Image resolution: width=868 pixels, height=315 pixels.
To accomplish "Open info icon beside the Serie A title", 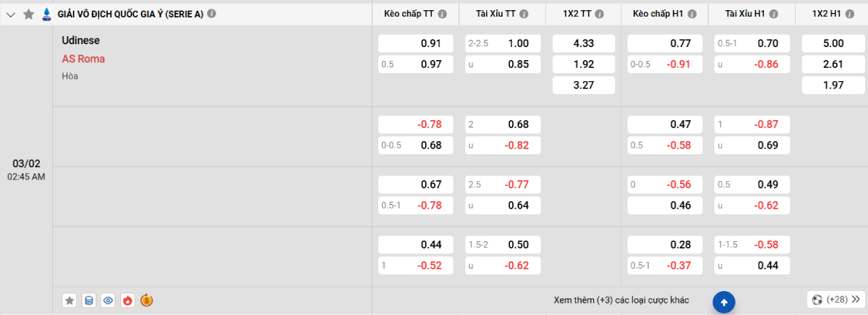I will (212, 13).
